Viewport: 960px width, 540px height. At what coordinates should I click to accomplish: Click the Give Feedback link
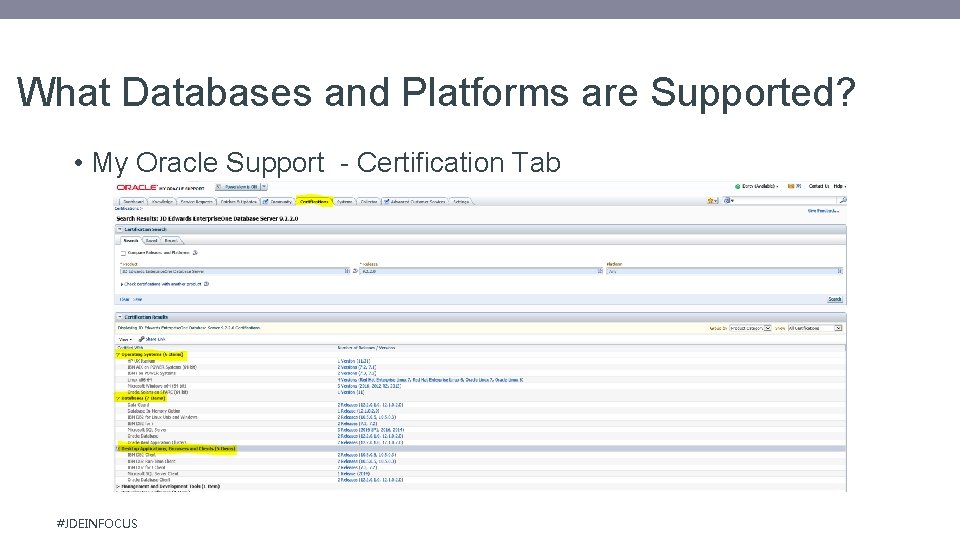[x=823, y=211]
